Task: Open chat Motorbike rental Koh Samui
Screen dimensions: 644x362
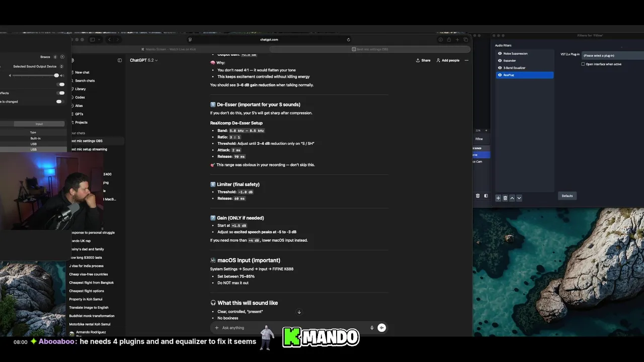Action: pyautogui.click(x=90, y=324)
